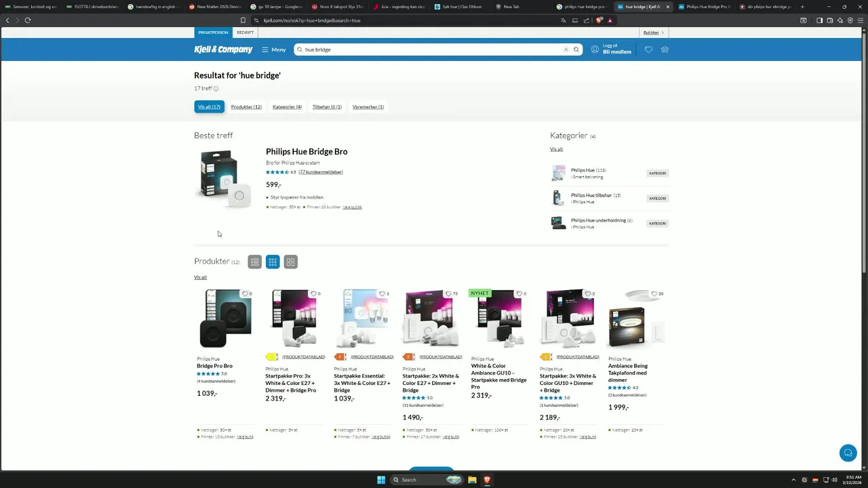The width and height of the screenshot is (868, 488).
Task: Click energy label icon for Startpakke Pro
Action: (x=272, y=357)
